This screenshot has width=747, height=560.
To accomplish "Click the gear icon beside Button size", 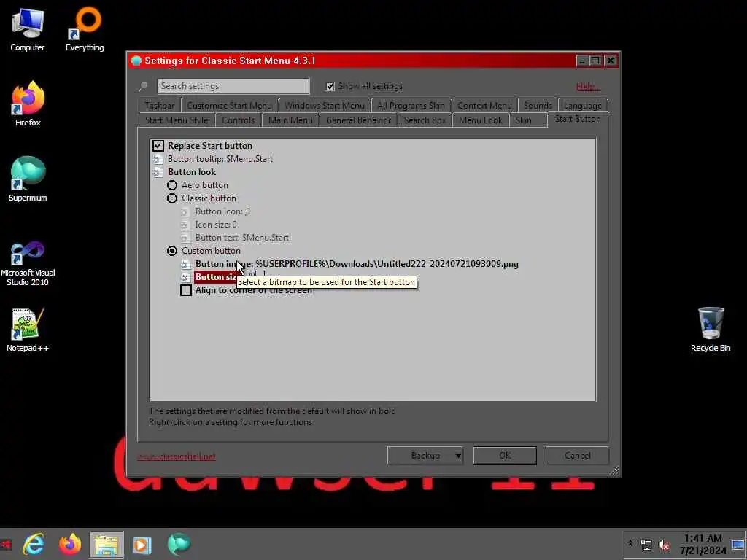I will click(x=185, y=277).
